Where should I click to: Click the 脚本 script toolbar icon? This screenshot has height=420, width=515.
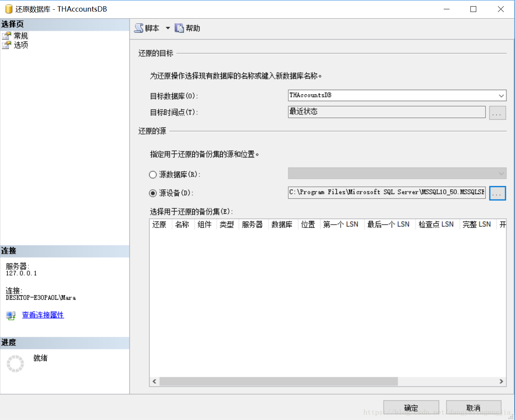click(139, 28)
